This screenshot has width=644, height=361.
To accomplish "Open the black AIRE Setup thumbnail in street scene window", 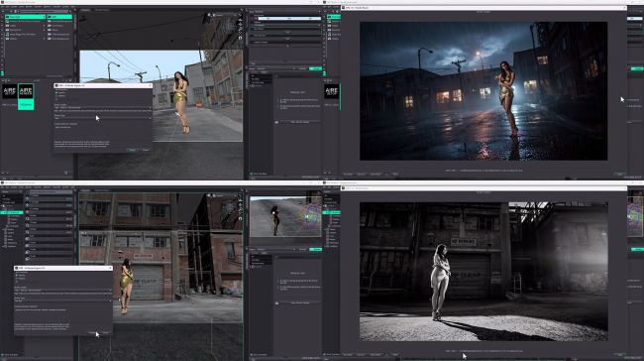I will point(9,91).
